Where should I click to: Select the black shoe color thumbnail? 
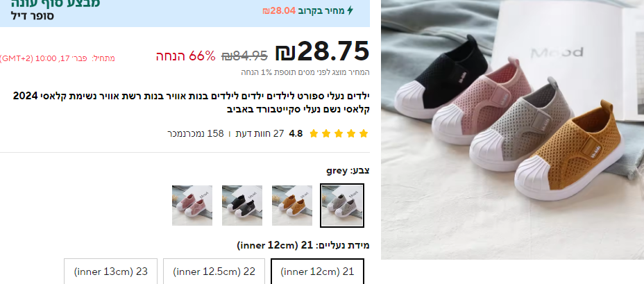coord(242,205)
